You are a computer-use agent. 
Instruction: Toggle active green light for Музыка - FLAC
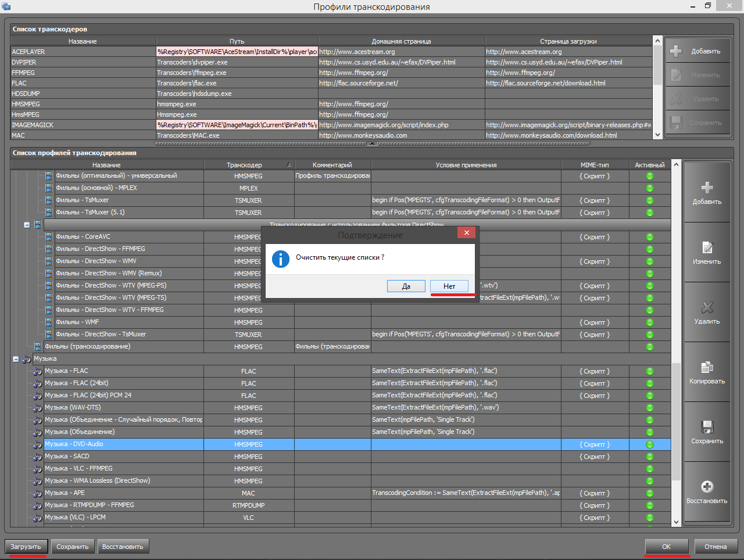649,371
